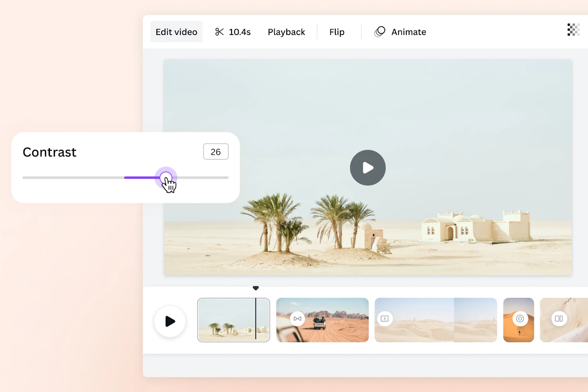This screenshot has height=392, width=588.
Task: Select the jeep desert clip thumbnail
Action: tap(322, 320)
